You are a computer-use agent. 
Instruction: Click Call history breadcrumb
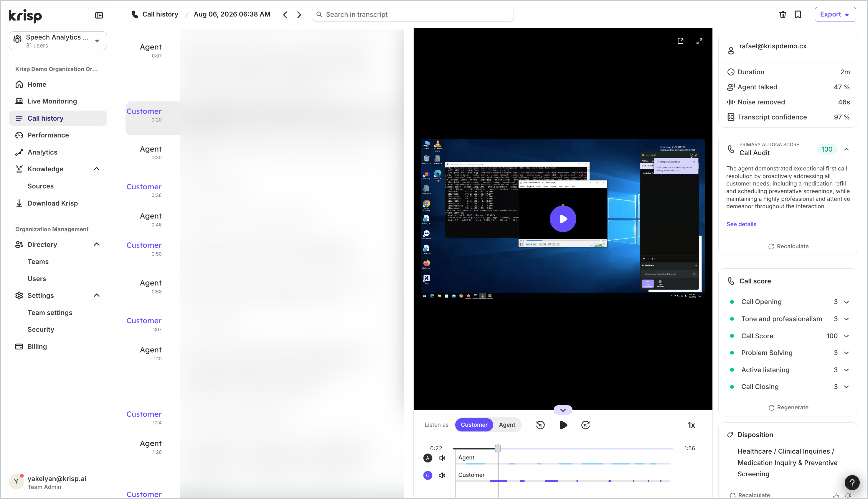pyautogui.click(x=160, y=14)
